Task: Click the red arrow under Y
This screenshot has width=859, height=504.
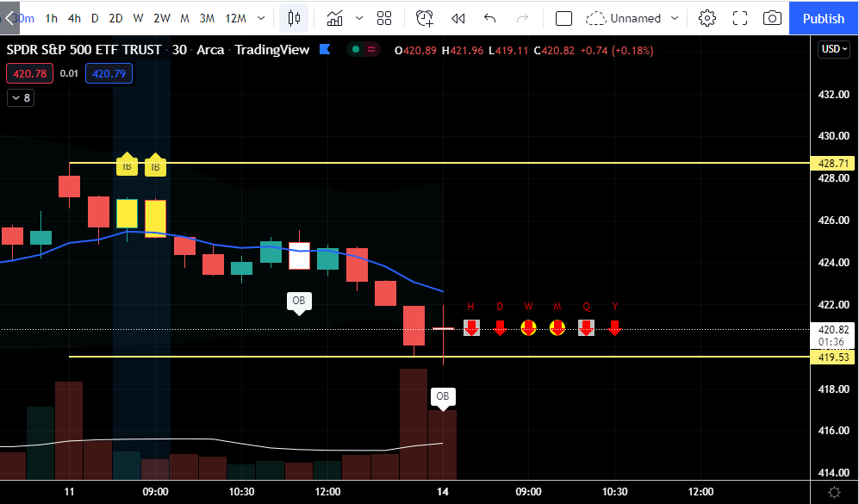Action: coord(614,327)
